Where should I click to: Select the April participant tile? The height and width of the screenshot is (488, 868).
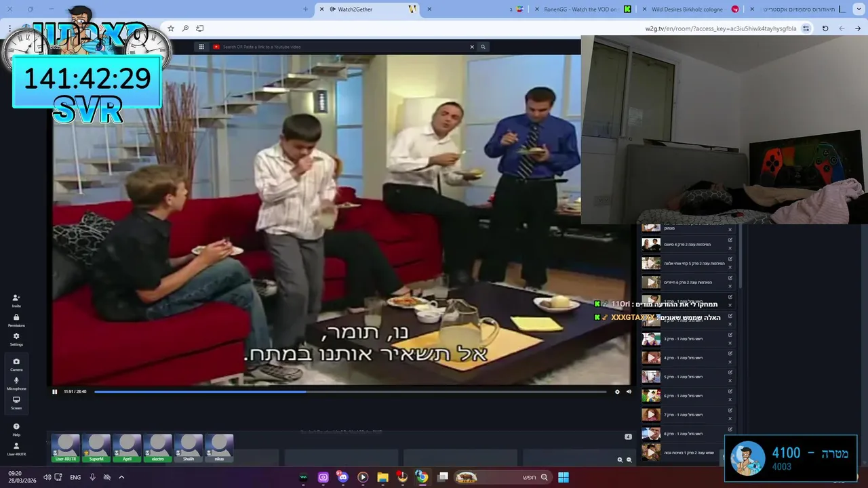(x=127, y=449)
